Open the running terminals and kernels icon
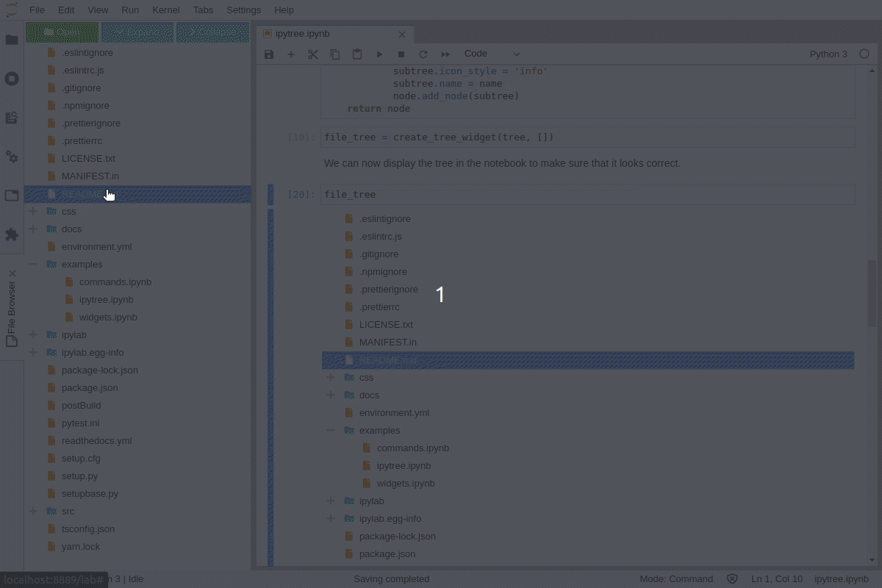The image size is (882, 588). [12, 79]
